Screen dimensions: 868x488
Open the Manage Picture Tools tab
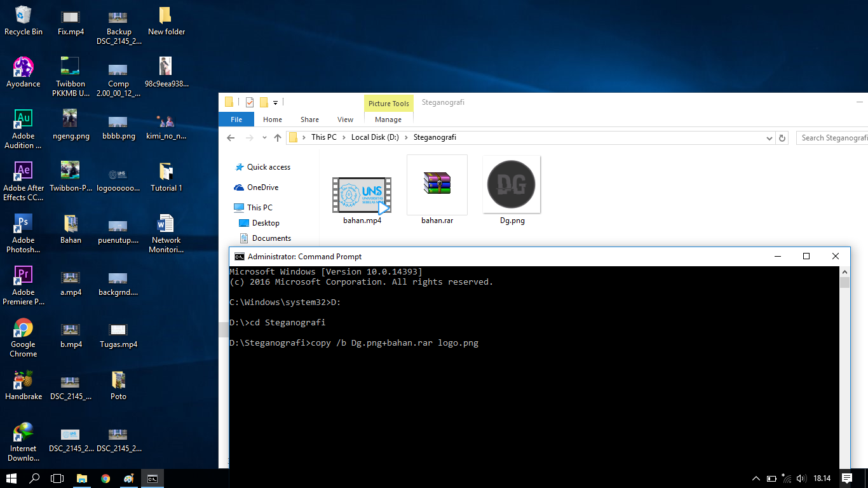[388, 119]
